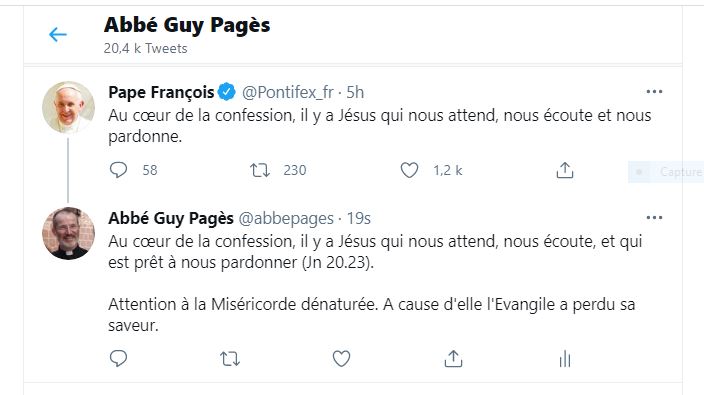The width and height of the screenshot is (704, 395).
Task: Reply to Pape François's tweet
Action: (119, 170)
